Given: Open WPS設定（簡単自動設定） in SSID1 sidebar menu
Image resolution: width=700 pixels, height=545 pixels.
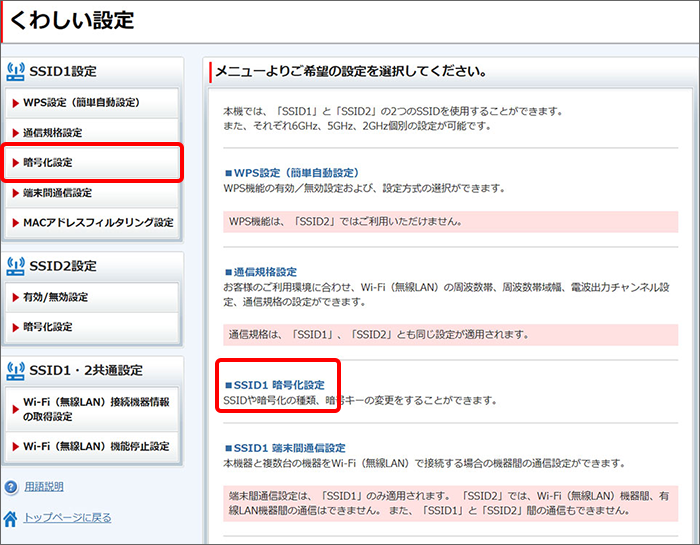Looking at the screenshot, I should click(92, 103).
